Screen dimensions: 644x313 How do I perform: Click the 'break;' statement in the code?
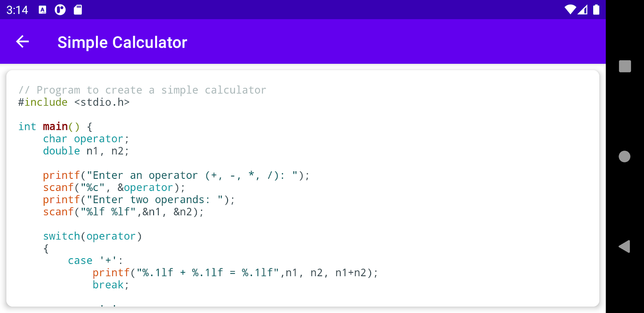pyautogui.click(x=110, y=285)
